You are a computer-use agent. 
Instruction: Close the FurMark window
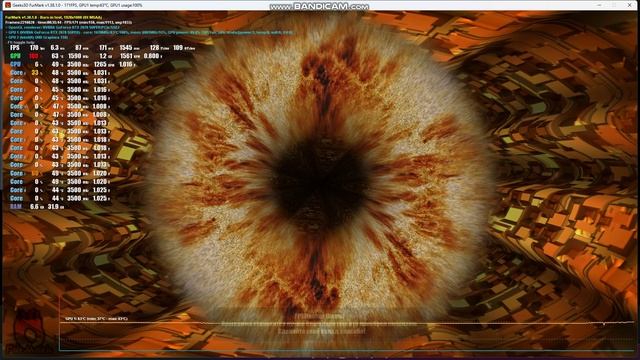click(x=629, y=5)
